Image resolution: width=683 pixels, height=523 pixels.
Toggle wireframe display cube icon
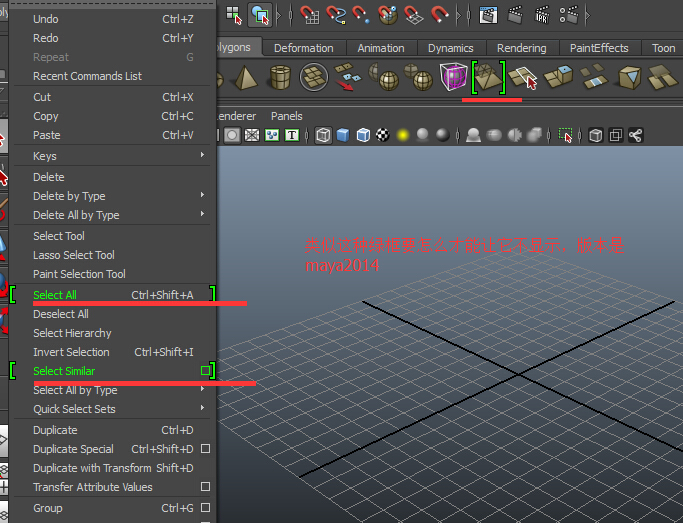coord(323,135)
